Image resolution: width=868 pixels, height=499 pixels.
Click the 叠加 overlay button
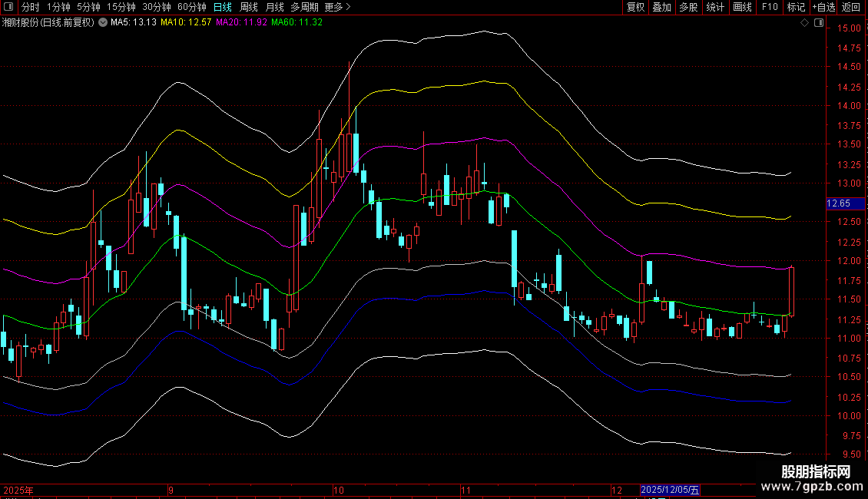click(662, 7)
